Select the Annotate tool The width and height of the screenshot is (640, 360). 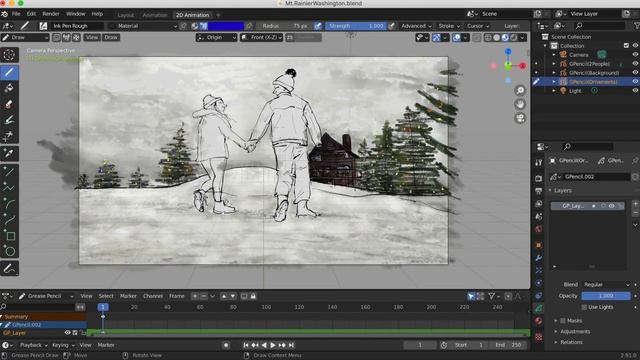click(9, 269)
